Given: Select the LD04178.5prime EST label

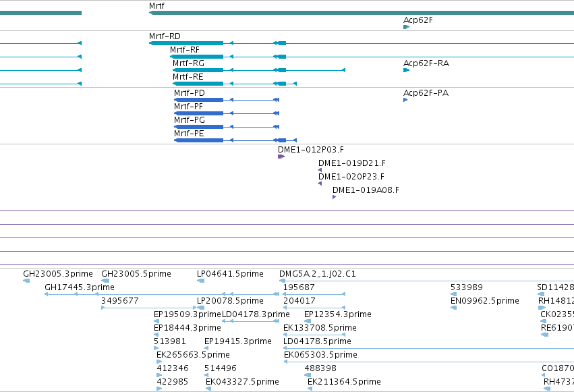Looking at the screenshot, I should pos(318,341).
